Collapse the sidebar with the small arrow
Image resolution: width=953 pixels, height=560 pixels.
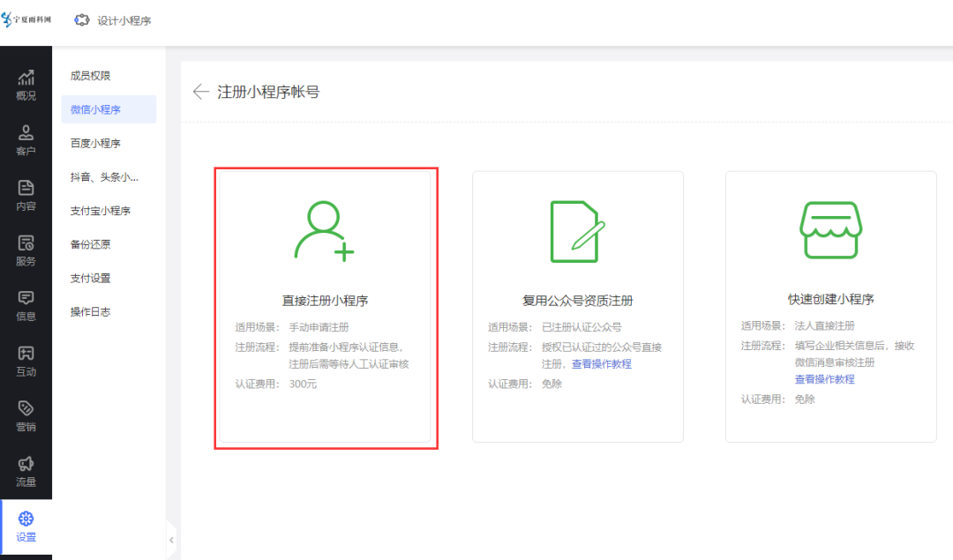(x=171, y=540)
